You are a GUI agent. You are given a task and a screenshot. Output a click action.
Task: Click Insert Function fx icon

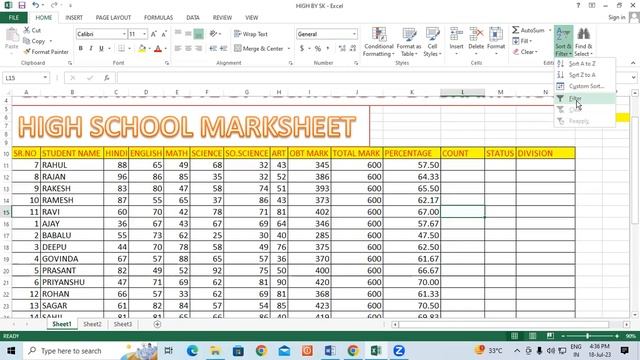tap(107, 78)
